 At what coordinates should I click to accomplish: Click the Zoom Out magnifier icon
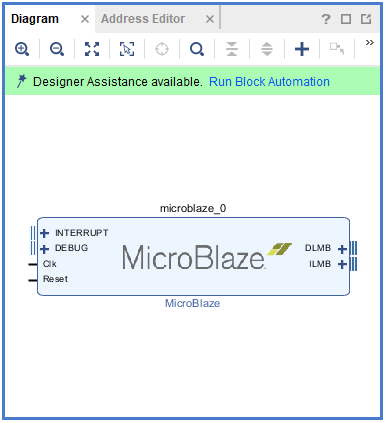pyautogui.click(x=57, y=49)
